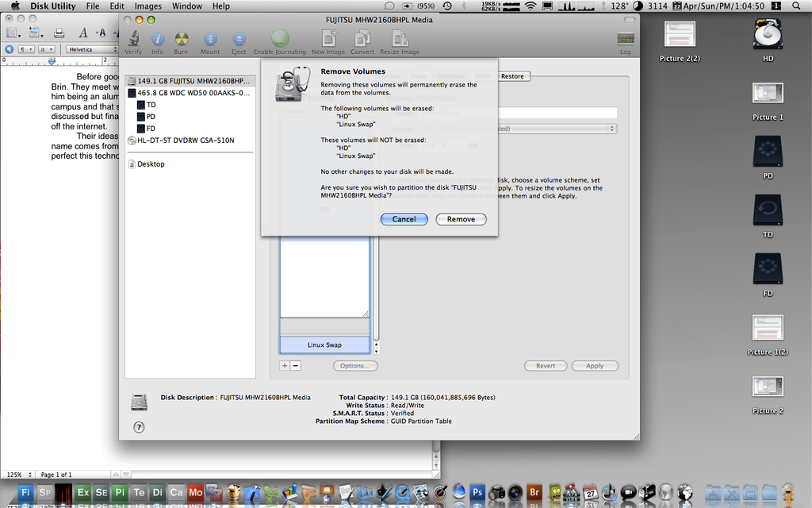812x508 pixels.
Task: Click the minus remove partition button
Action: click(x=296, y=366)
